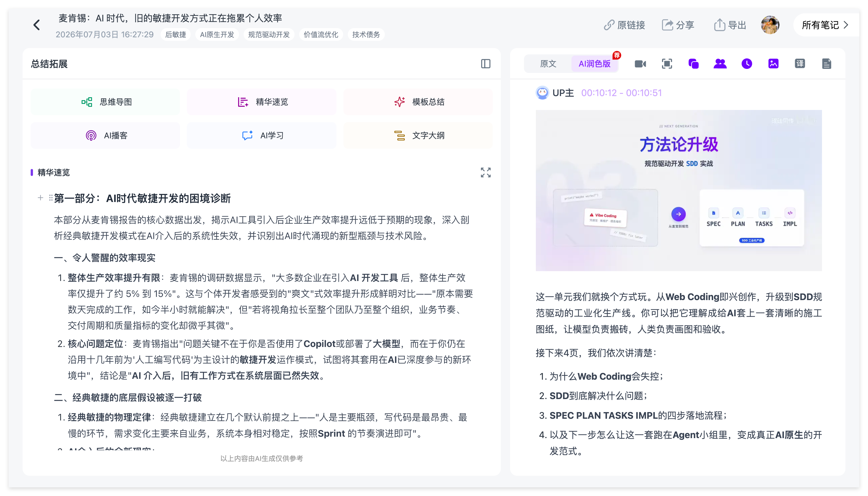
Task: Click the list item SDD到底解决什么问题
Action: pos(598,396)
